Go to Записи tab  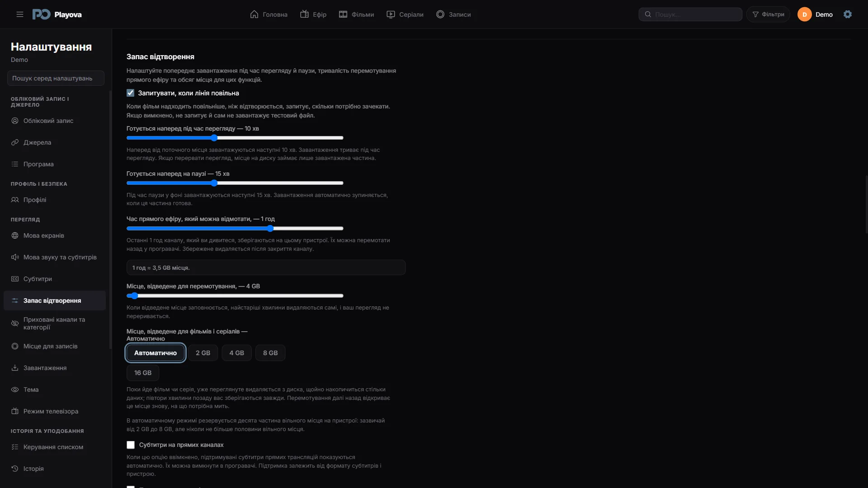tap(453, 14)
